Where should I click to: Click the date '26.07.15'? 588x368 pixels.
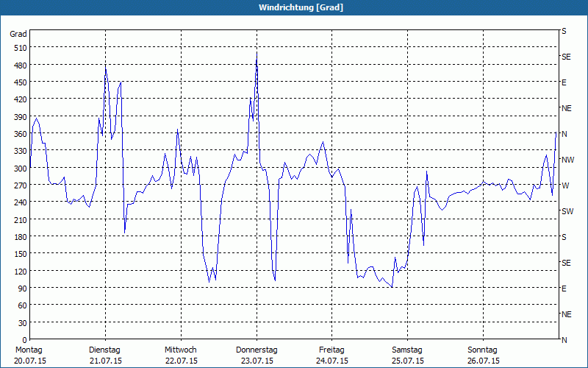click(x=484, y=361)
